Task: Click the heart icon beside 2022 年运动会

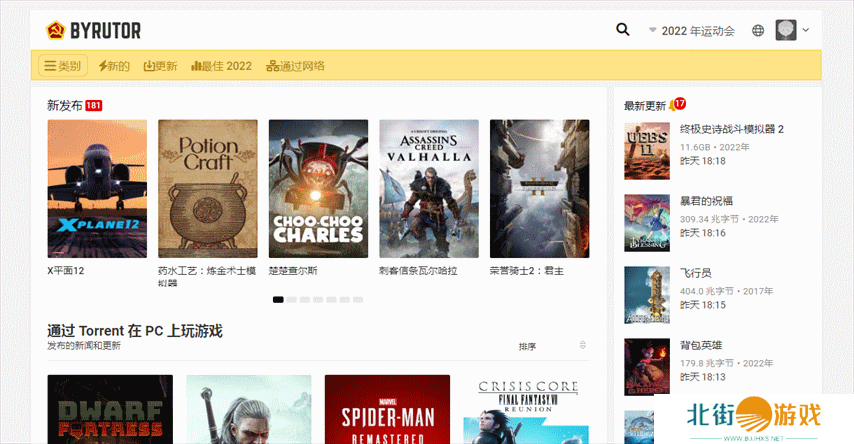Action: click(x=653, y=31)
